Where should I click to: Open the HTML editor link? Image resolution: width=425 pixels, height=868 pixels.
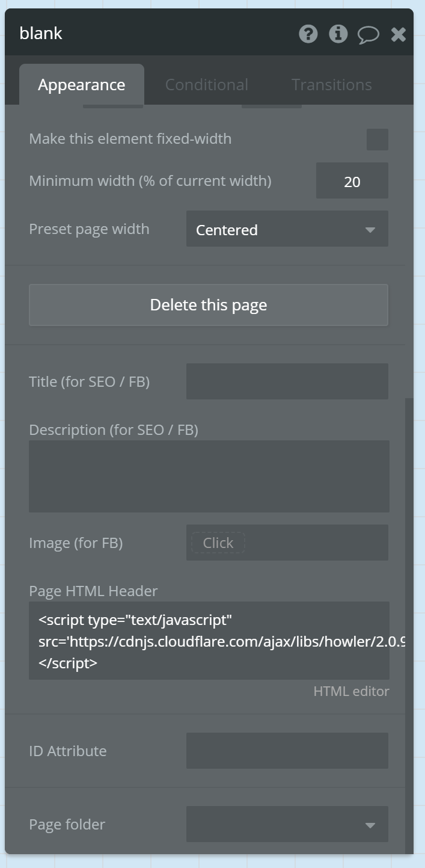[351, 691]
